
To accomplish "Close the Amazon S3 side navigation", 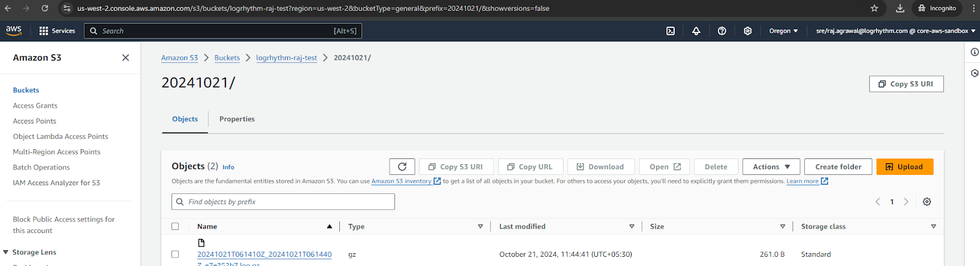I will [x=126, y=57].
